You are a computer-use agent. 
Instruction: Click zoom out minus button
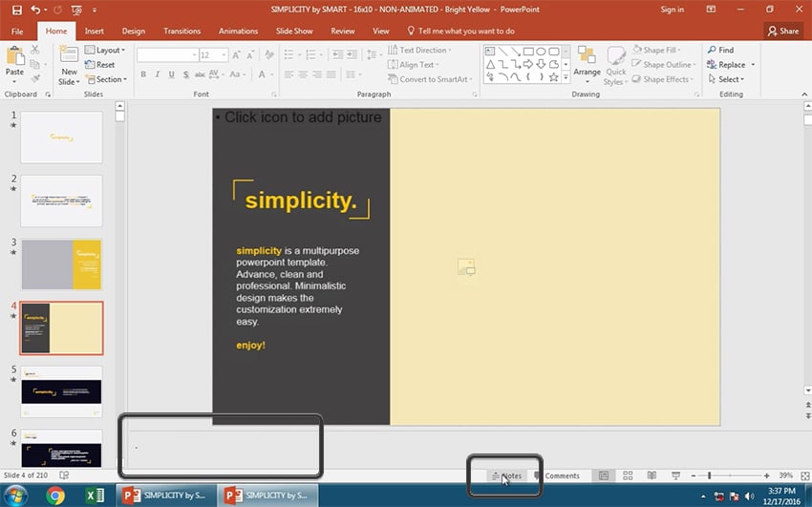(x=694, y=475)
